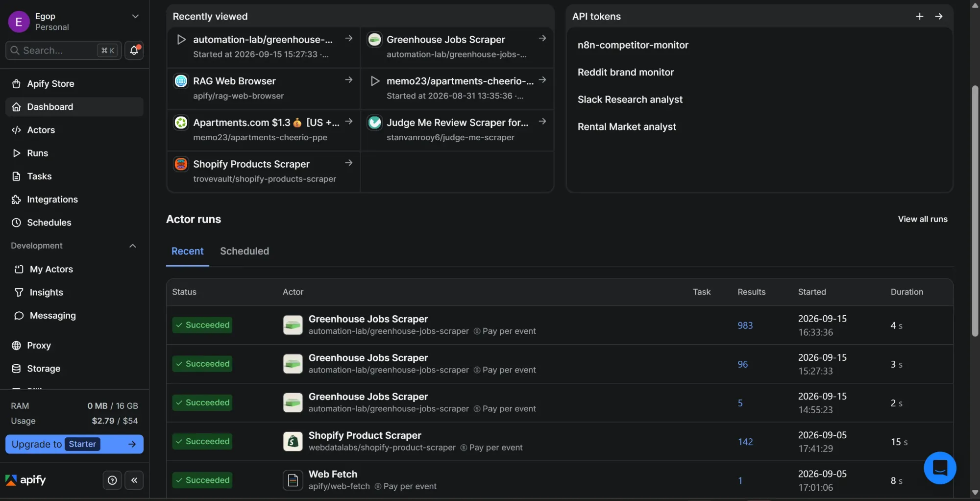This screenshot has width=980, height=501.
Task: Open automation-lab/greenhouse run card
Action: coord(264,47)
